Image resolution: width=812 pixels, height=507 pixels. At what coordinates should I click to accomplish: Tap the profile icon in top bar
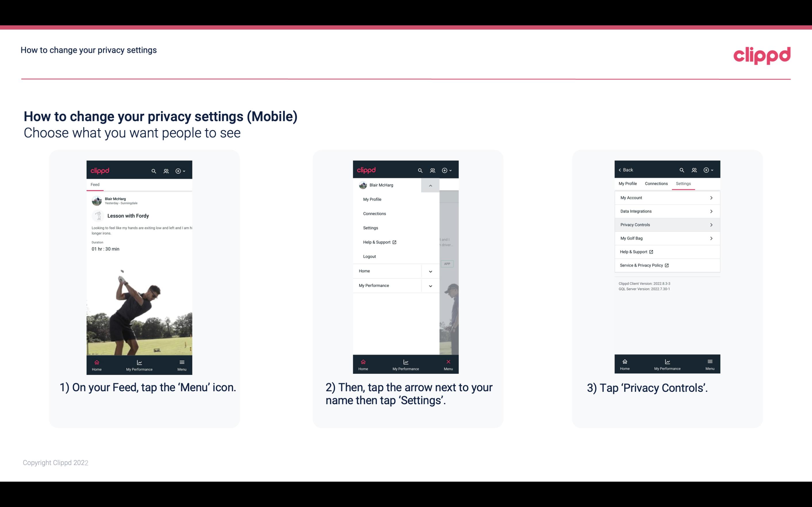point(166,170)
